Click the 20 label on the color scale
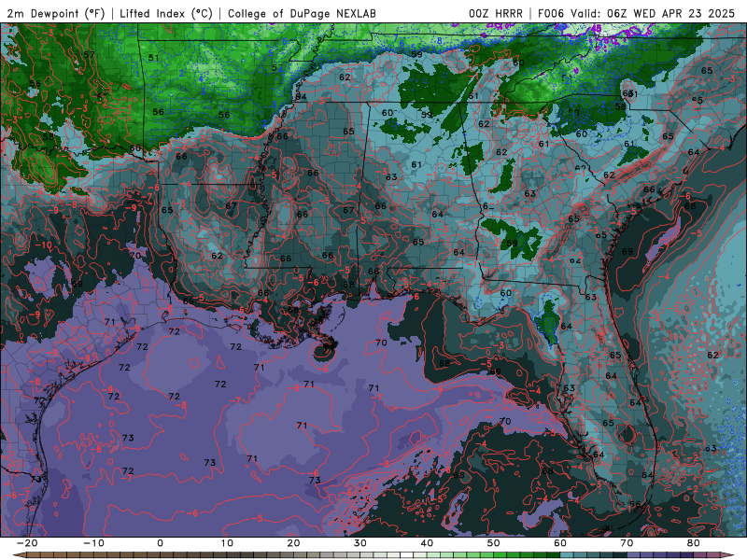Viewport: 747px width, 560px height. [x=293, y=543]
